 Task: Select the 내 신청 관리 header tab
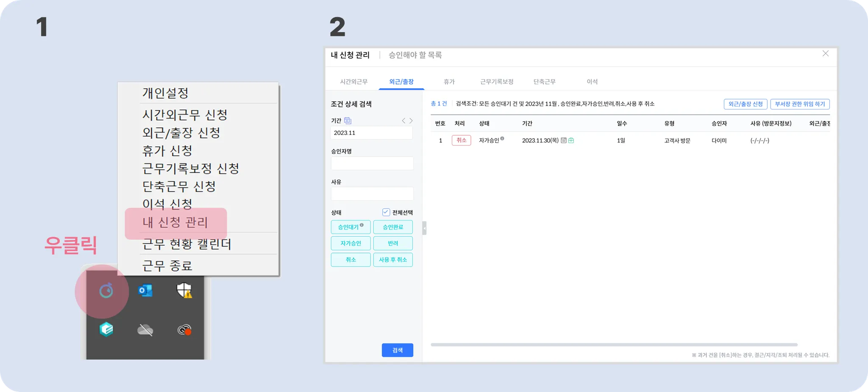pyautogui.click(x=351, y=55)
